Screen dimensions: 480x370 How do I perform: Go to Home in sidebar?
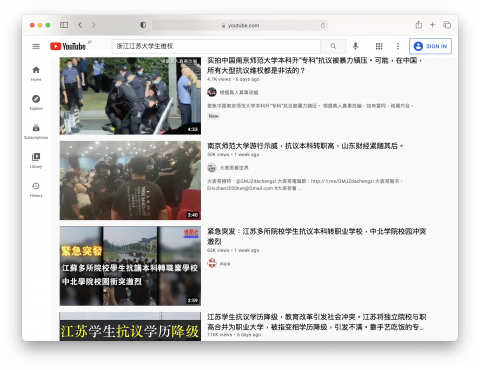point(36,74)
